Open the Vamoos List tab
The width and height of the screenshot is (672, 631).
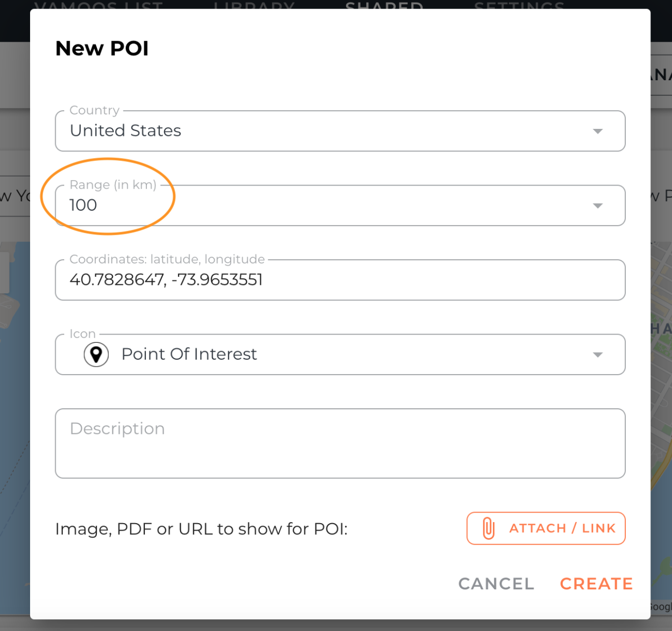click(x=99, y=6)
